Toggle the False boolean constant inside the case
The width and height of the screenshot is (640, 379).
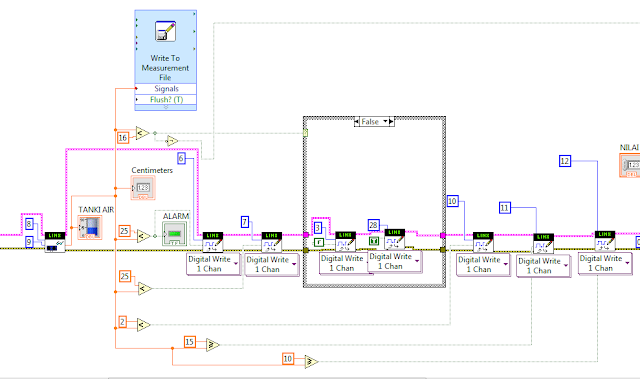(319, 242)
